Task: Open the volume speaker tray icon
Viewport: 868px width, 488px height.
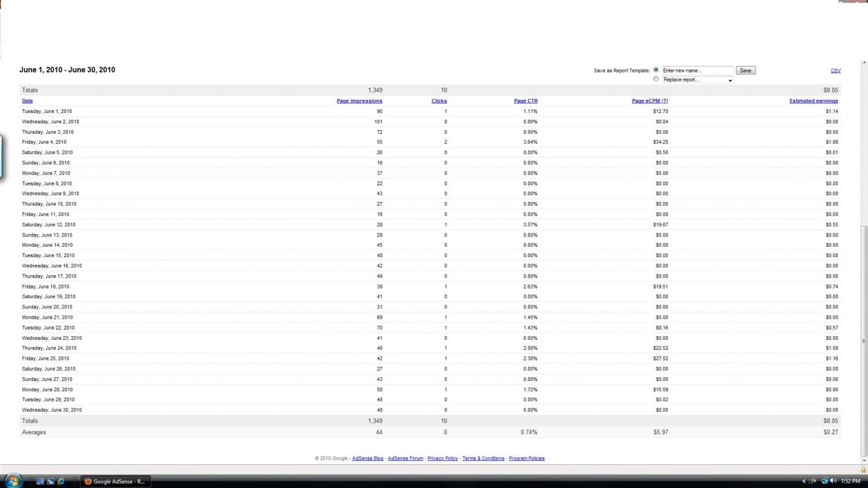Action: (x=834, y=481)
